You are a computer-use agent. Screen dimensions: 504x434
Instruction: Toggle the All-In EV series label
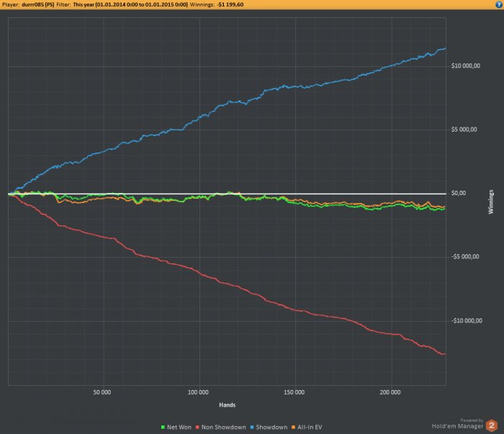tap(310, 428)
